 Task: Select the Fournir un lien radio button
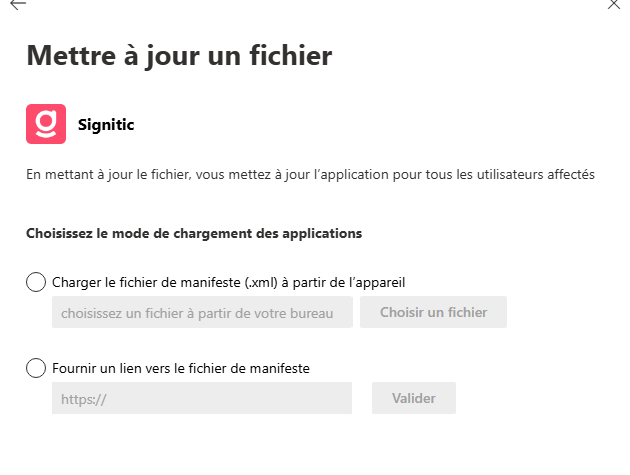tap(36, 368)
